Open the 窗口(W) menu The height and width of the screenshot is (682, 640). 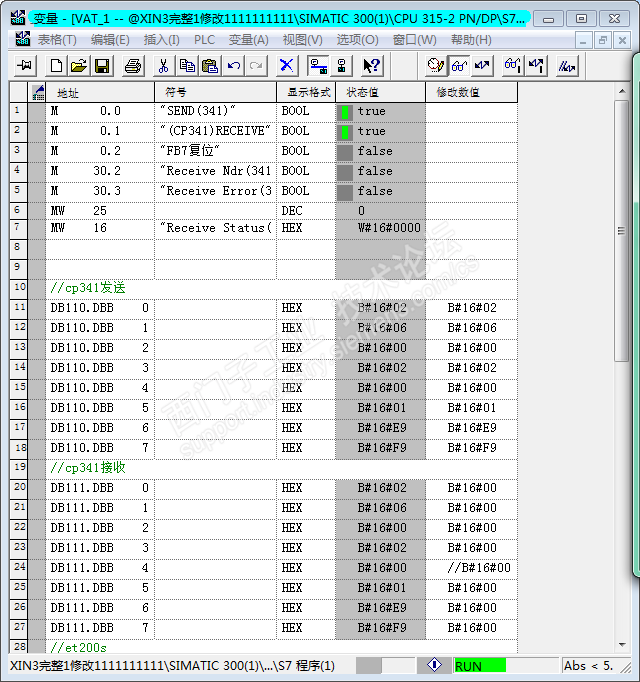click(414, 40)
